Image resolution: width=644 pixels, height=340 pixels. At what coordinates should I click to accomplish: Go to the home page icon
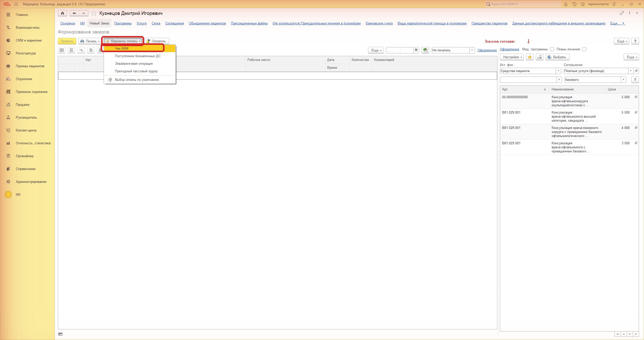pyautogui.click(x=62, y=13)
